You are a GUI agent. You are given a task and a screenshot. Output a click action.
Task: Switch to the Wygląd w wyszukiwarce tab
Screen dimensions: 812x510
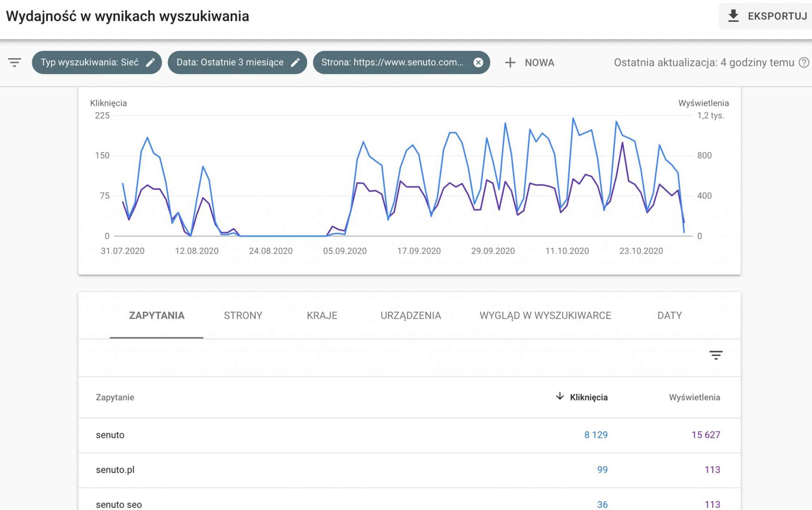tap(545, 316)
